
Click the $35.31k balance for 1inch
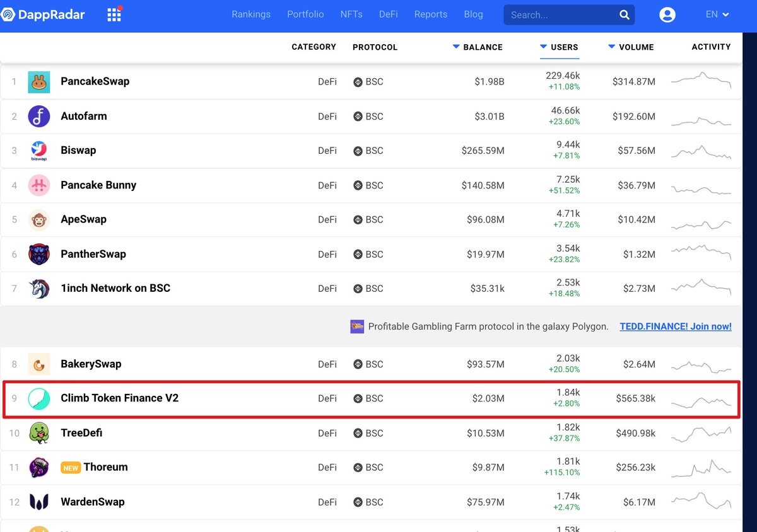click(x=487, y=289)
